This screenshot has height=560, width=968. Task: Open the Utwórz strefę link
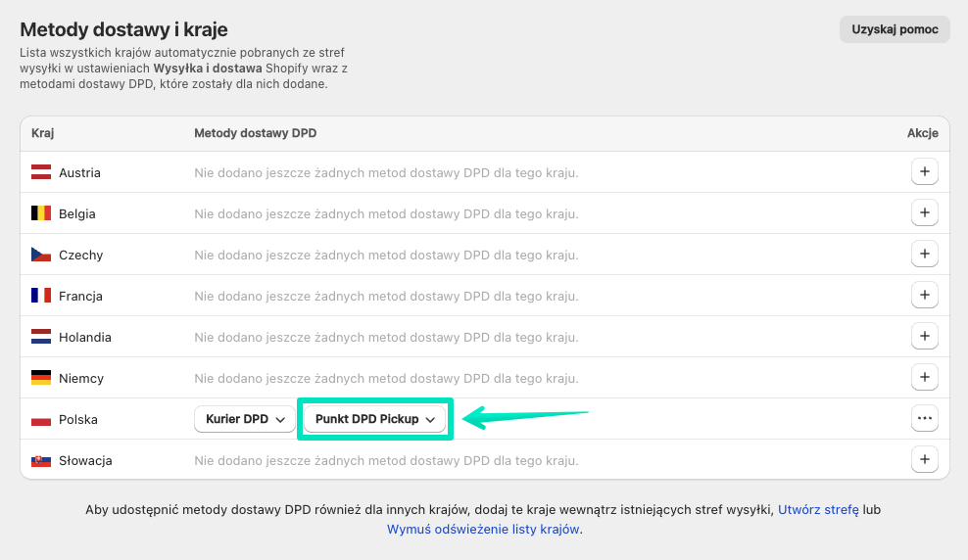[818, 510]
